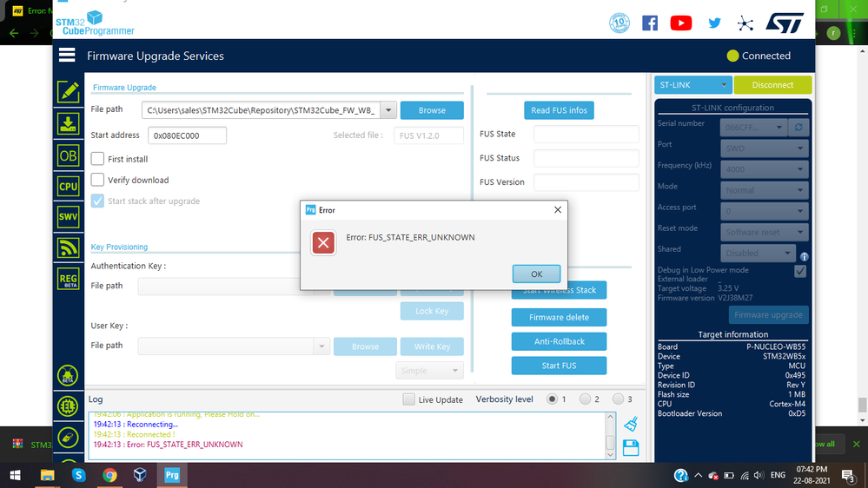Enable the First install checkbox
The height and width of the screenshot is (488, 868).
click(x=97, y=159)
